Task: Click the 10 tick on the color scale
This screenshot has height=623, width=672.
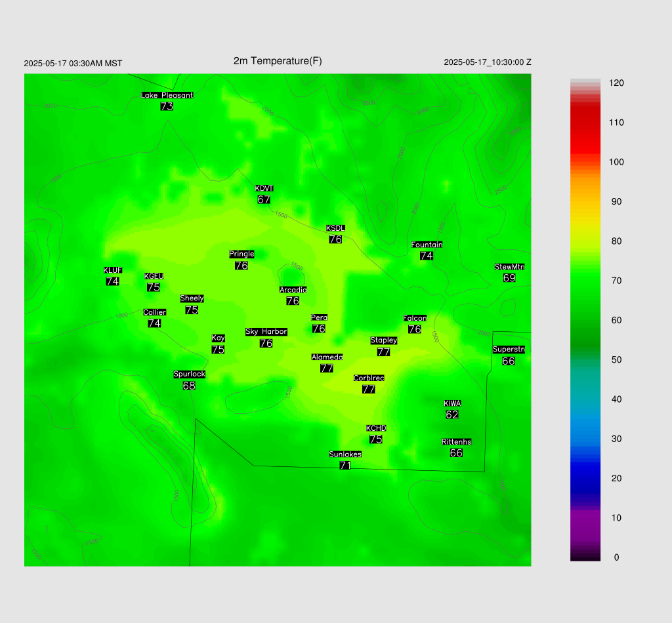Action: point(616,517)
